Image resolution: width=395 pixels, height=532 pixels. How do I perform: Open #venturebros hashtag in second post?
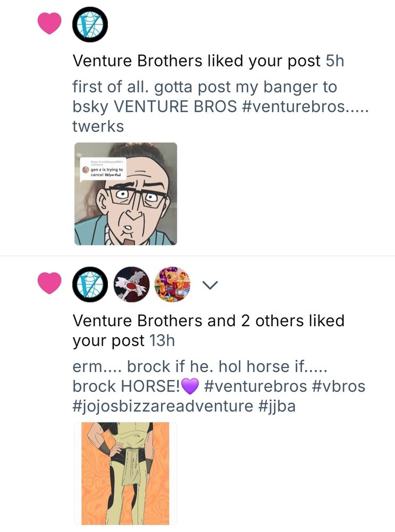coord(256,386)
